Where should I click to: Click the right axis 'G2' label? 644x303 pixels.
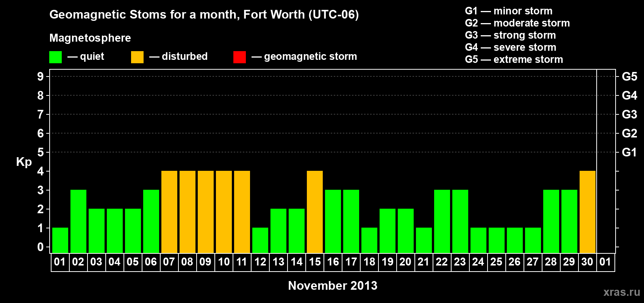pyautogui.click(x=630, y=133)
